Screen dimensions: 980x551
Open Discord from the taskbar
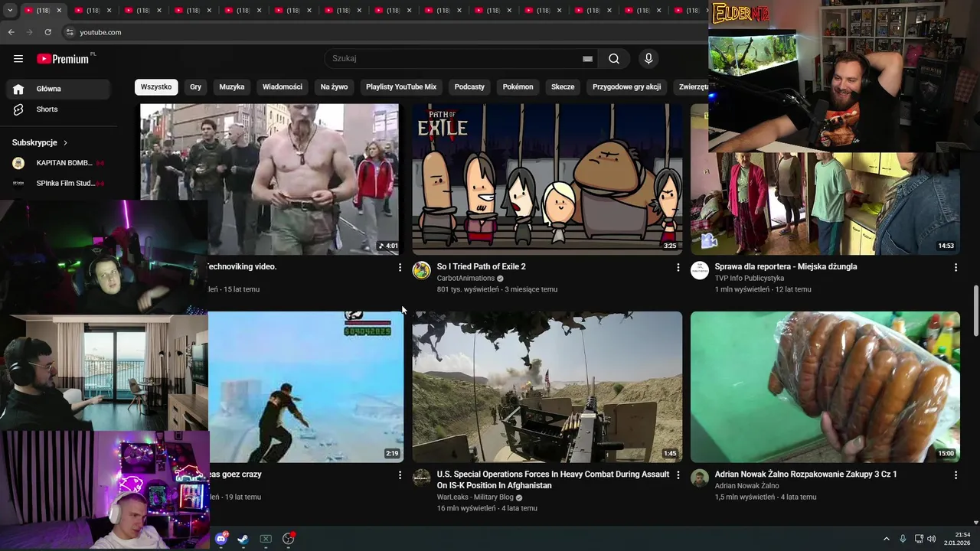coord(221,539)
